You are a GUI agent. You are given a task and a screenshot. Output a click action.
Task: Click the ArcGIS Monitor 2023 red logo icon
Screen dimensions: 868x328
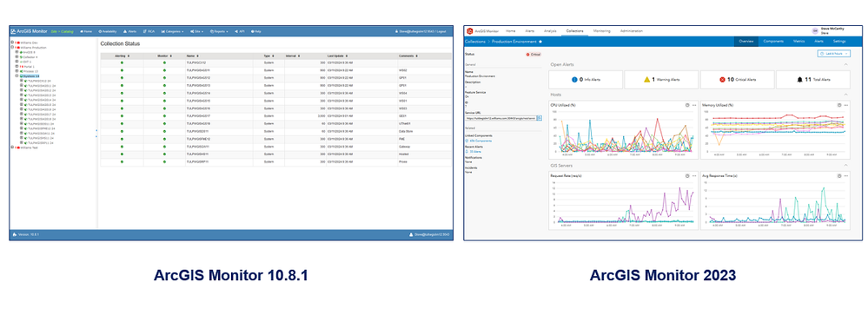470,31
